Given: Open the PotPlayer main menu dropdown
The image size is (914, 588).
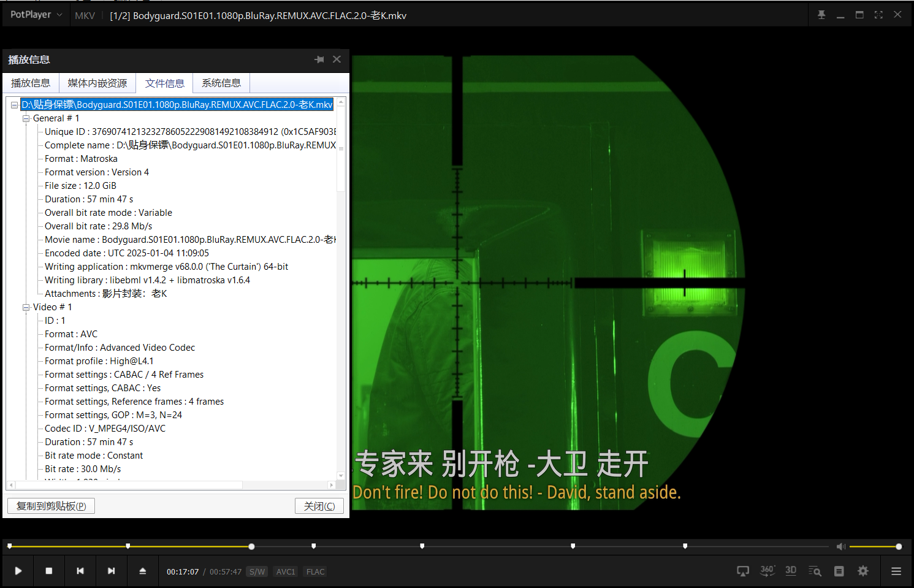Looking at the screenshot, I should pos(36,15).
